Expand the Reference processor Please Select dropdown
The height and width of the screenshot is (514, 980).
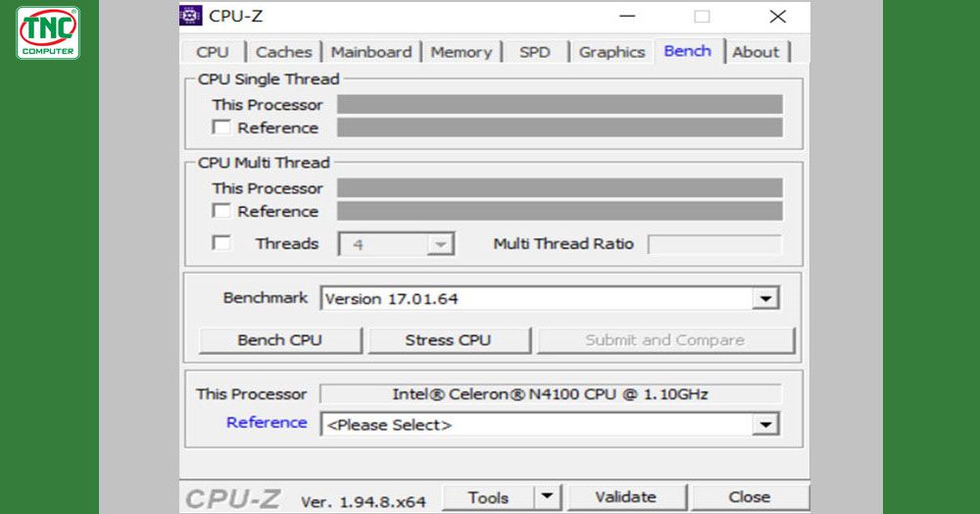(765, 425)
